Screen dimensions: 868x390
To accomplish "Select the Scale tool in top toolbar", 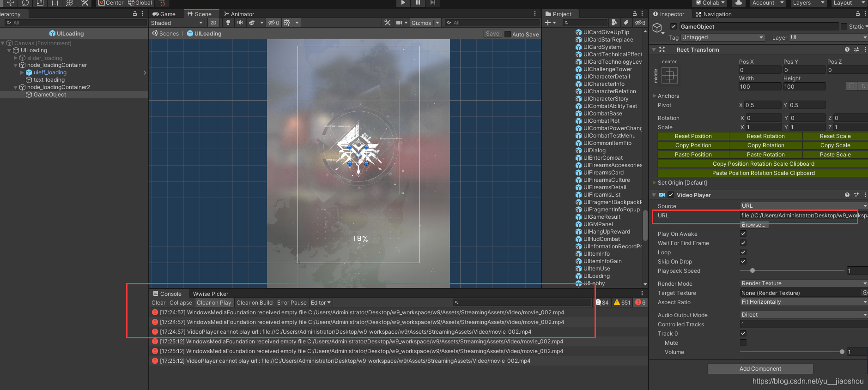I will 40,3.
